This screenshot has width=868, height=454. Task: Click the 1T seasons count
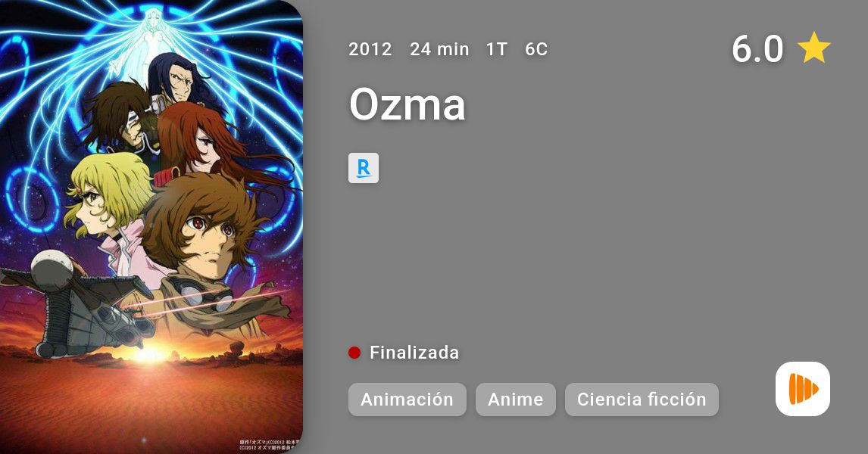(x=497, y=49)
